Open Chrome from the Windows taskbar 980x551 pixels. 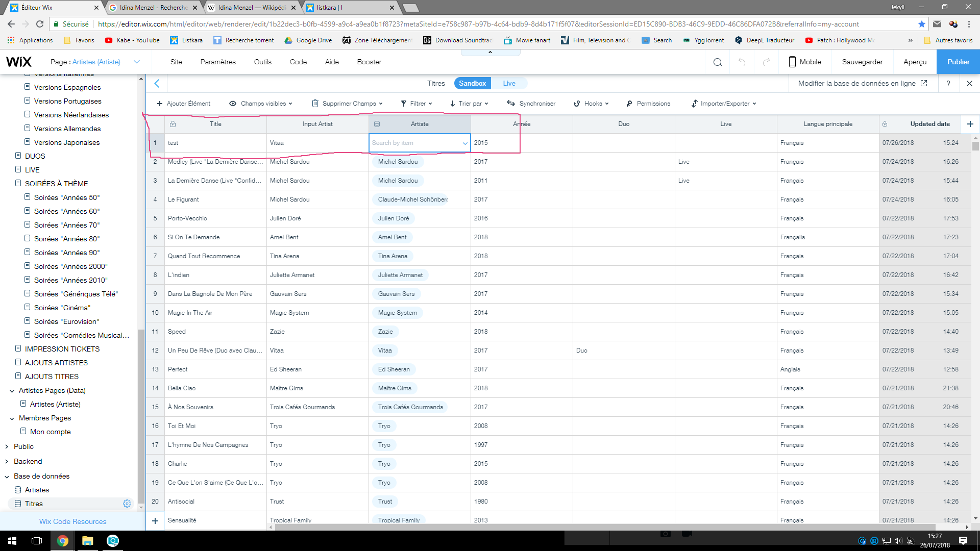[x=63, y=541]
